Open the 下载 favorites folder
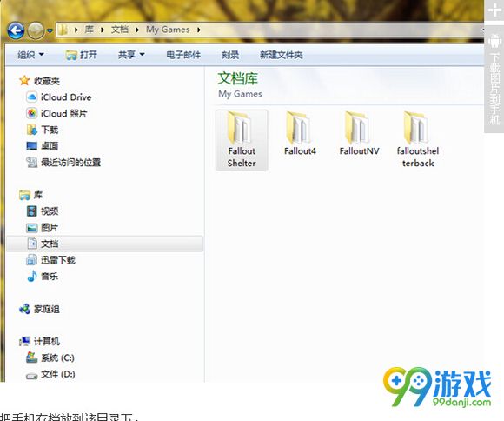 point(50,130)
